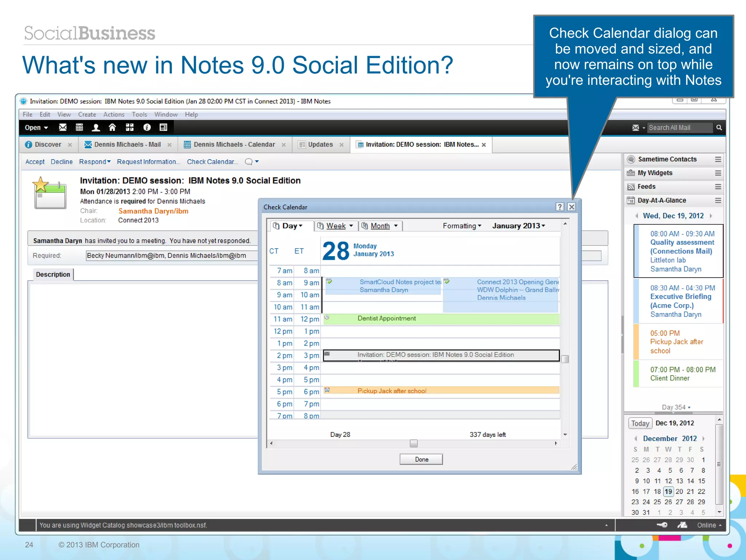Click the key icon in the status bar
This screenshot has width=746, height=560.
(662, 525)
